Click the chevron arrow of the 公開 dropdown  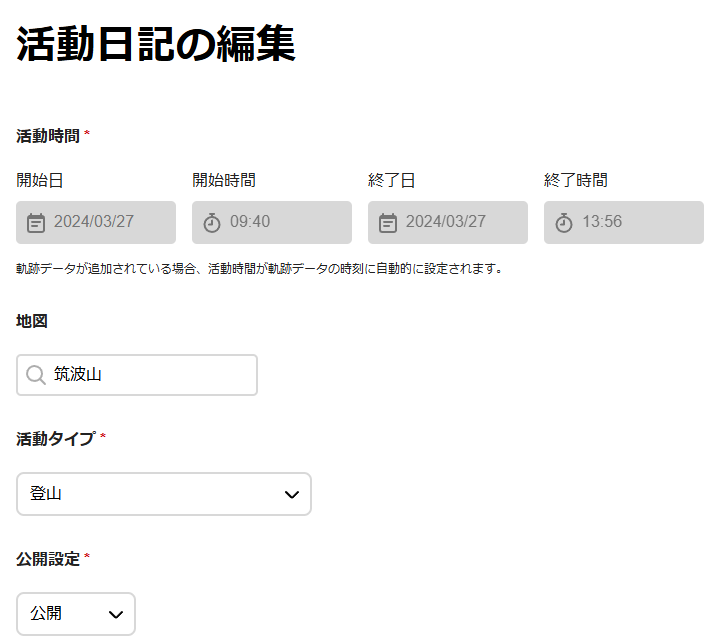(116, 614)
